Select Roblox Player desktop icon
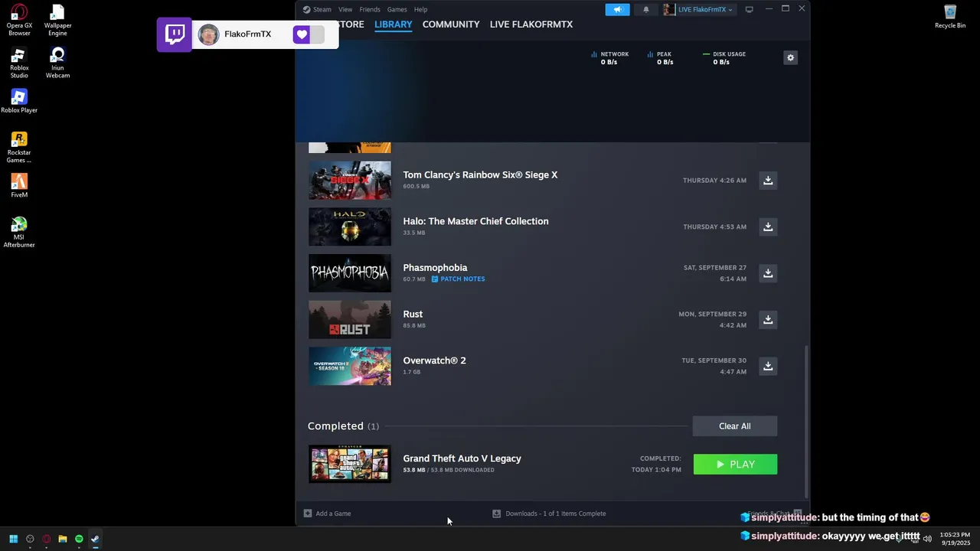The width and height of the screenshot is (980, 551). click(x=19, y=101)
